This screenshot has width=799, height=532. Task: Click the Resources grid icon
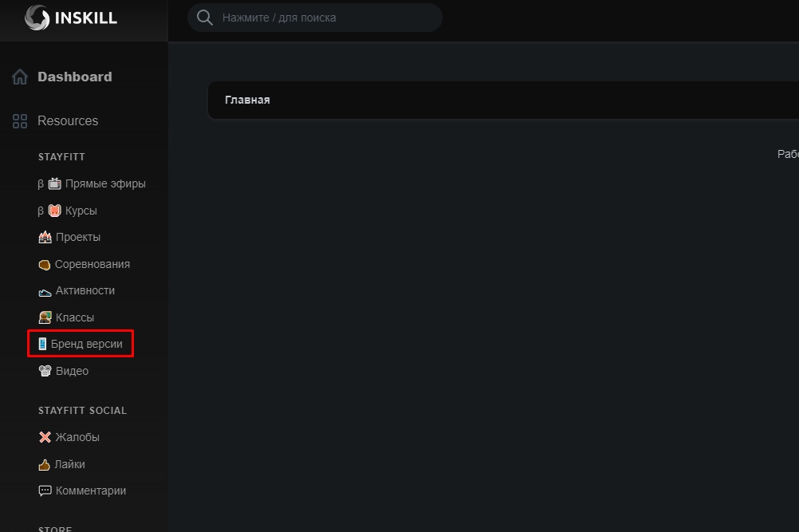click(x=20, y=121)
